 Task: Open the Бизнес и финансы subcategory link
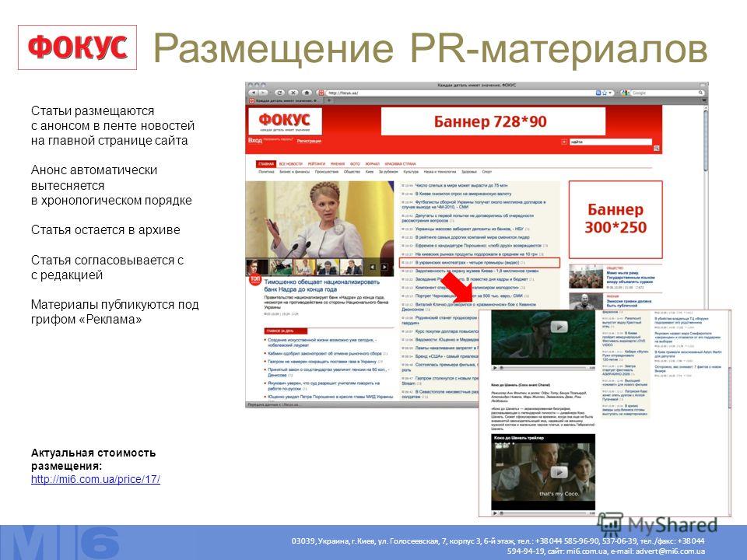(294, 171)
